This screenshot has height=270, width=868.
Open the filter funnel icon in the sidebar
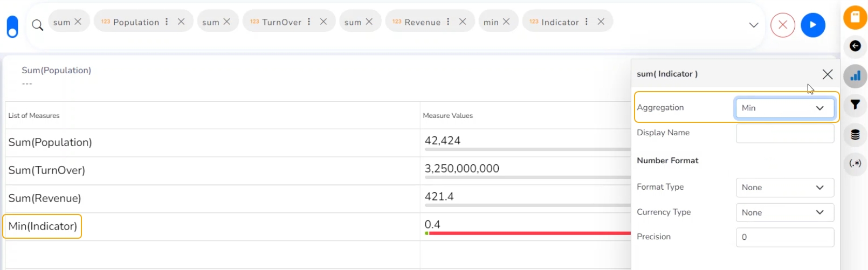(x=855, y=105)
